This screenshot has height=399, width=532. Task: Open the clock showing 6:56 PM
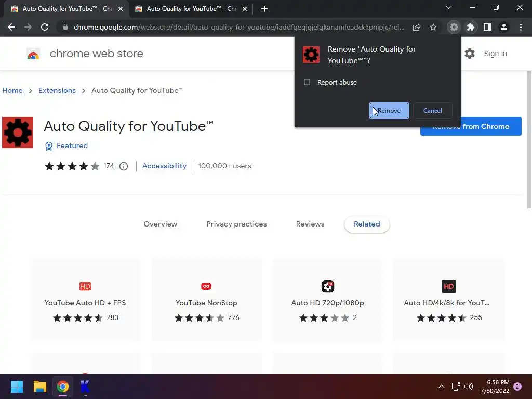pos(495,387)
